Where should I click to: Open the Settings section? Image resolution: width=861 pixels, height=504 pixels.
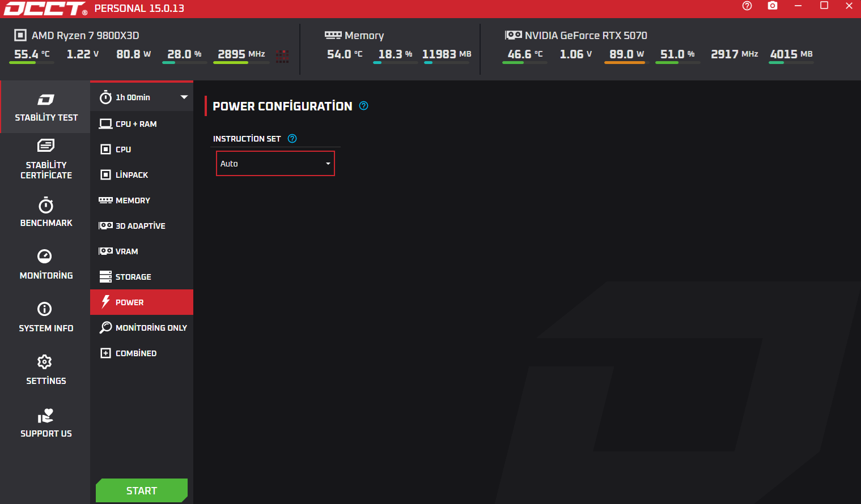(46, 370)
